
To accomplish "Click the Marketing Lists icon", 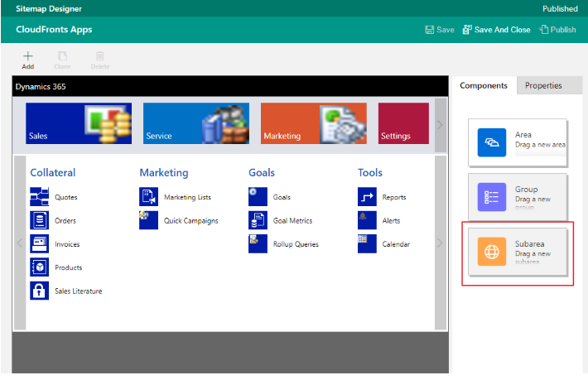I will [x=148, y=197].
